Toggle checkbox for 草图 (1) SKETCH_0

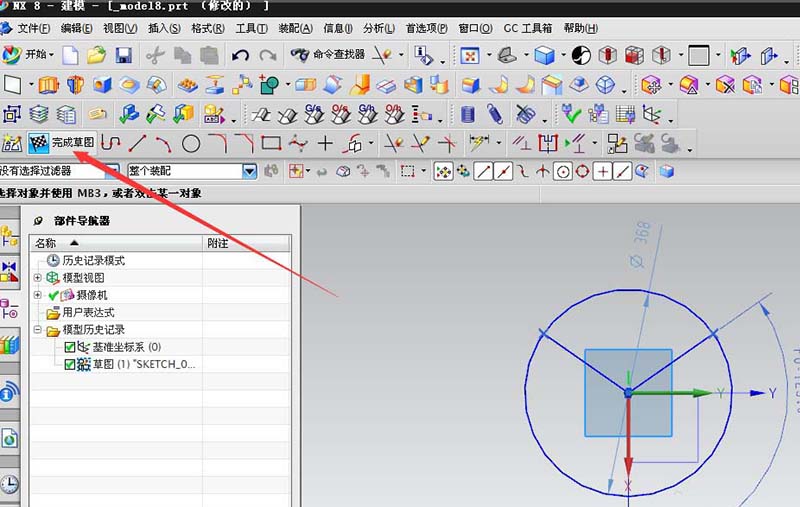point(70,365)
